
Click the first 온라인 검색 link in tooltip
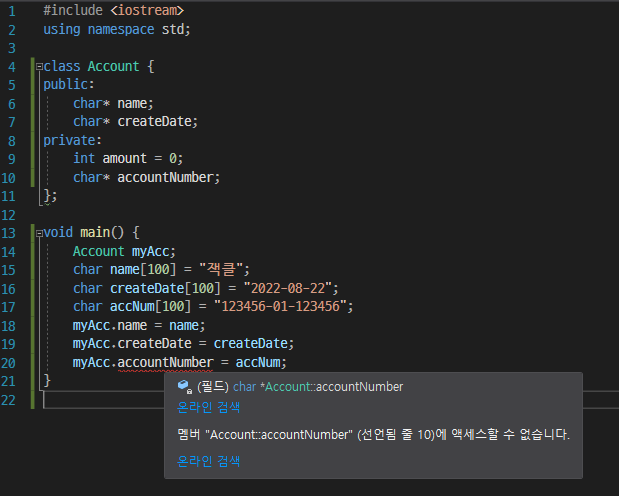(208, 407)
